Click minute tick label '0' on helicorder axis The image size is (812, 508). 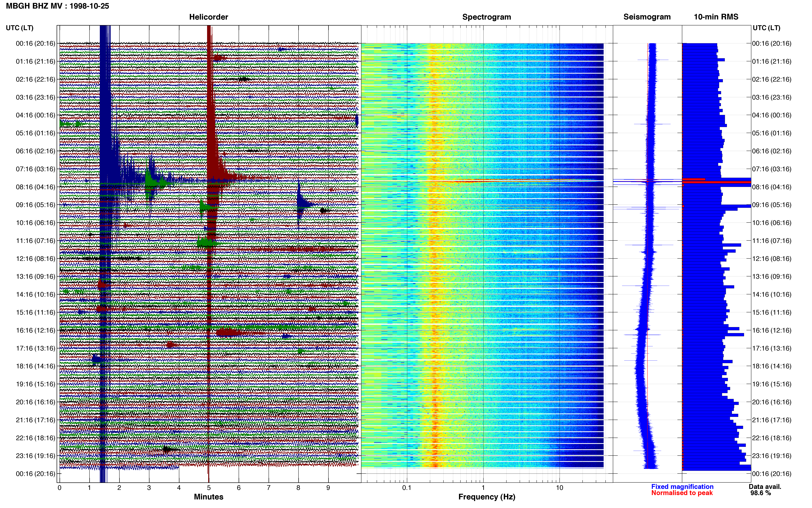[59, 488]
